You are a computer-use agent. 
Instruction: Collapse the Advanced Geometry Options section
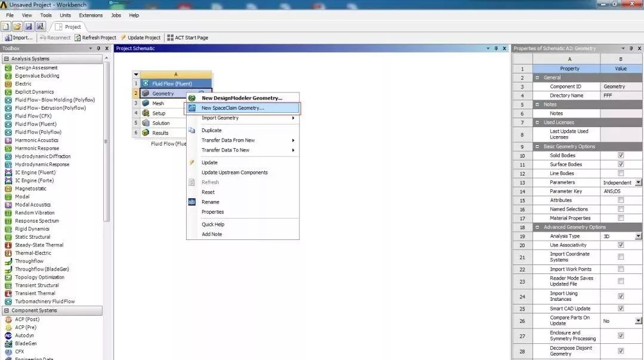tap(537, 227)
